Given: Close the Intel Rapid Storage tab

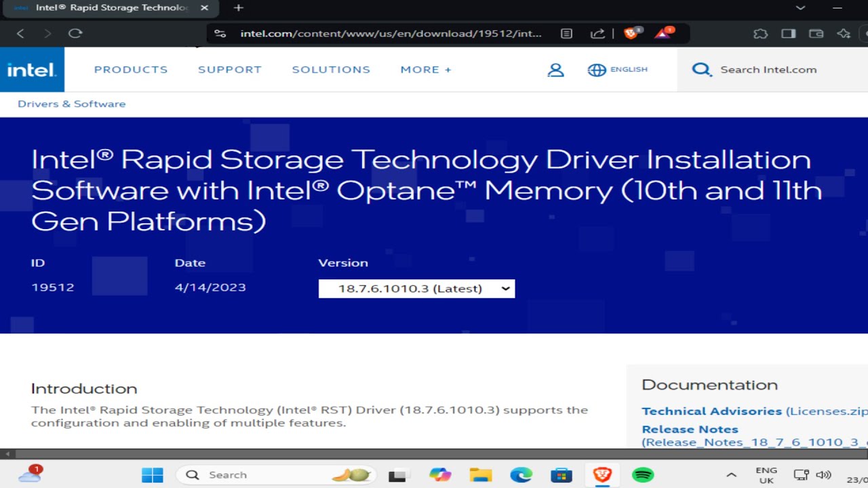Looking at the screenshot, I should [x=205, y=8].
